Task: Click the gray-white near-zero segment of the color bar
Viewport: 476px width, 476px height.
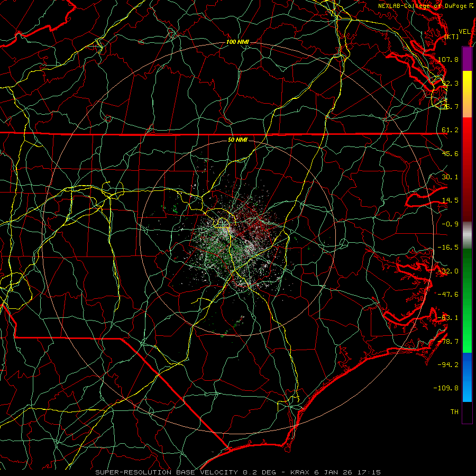Action: coord(467,235)
